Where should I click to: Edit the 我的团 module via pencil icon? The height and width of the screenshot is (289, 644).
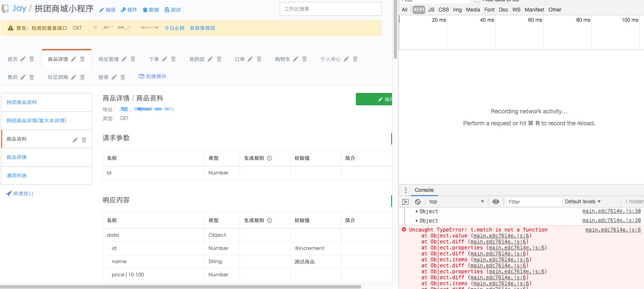click(210, 59)
